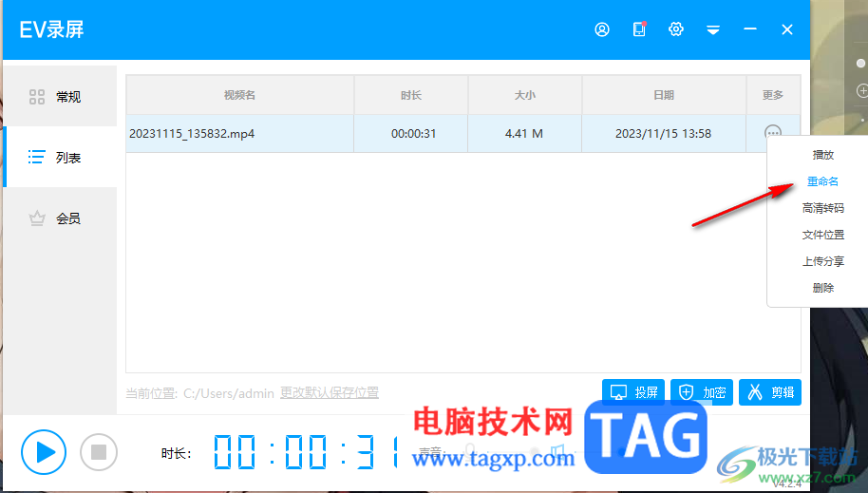Sort by 日期 column header
Screen dimensions: 868x493
(664, 95)
